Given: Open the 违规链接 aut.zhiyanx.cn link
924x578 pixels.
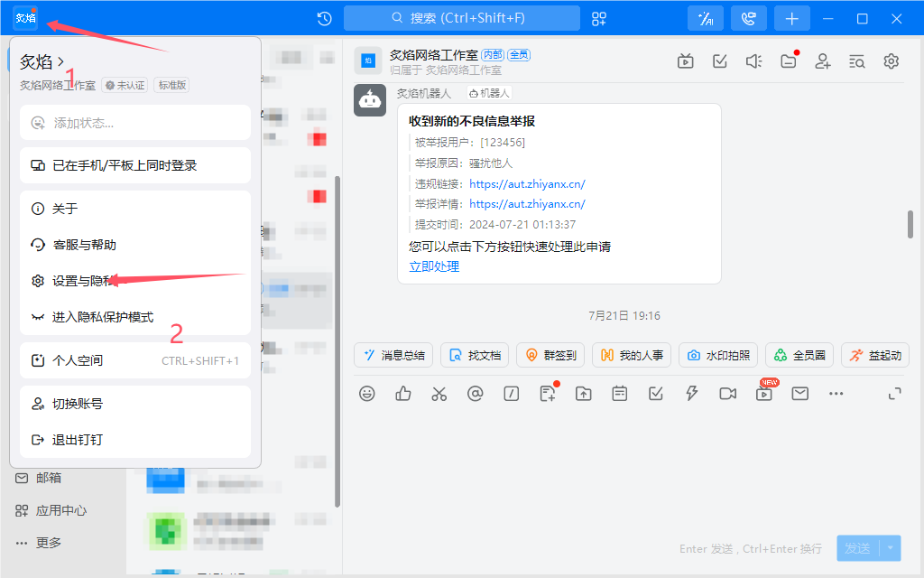Looking at the screenshot, I should click(527, 184).
